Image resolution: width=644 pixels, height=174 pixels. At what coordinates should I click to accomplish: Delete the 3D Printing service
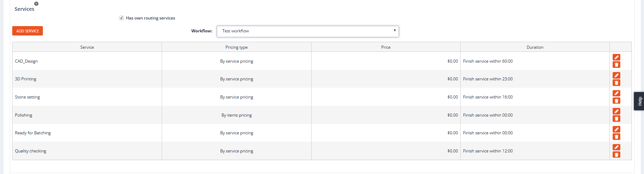click(616, 83)
